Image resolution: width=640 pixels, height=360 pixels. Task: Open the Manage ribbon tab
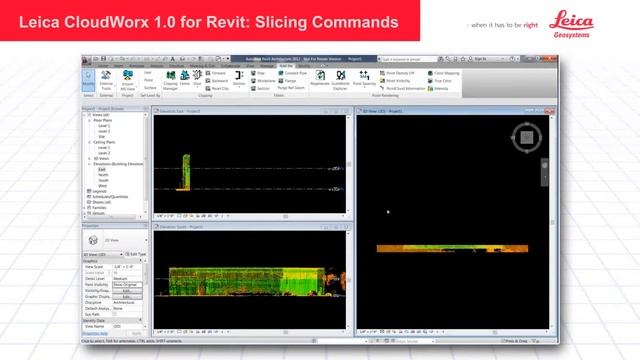pos(267,66)
